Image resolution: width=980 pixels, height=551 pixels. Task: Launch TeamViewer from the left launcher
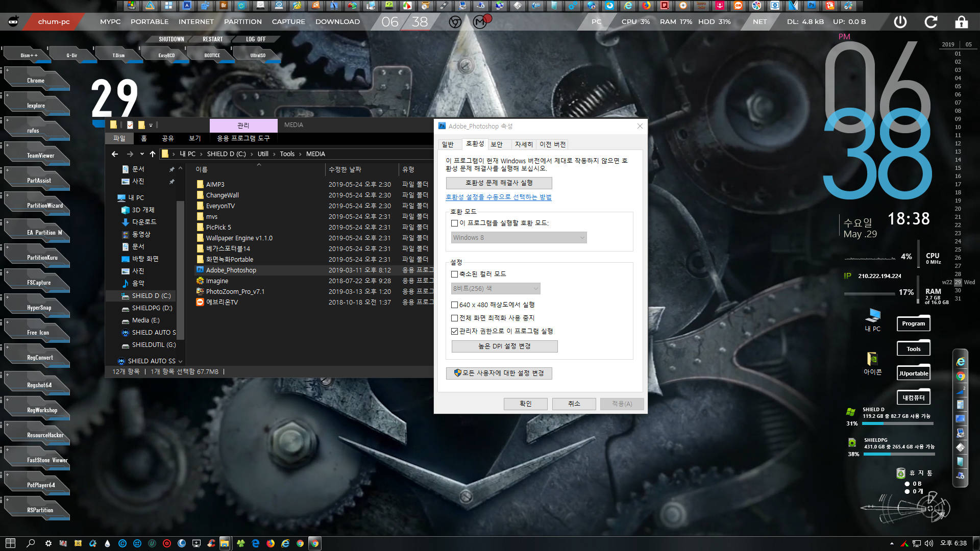click(x=37, y=155)
